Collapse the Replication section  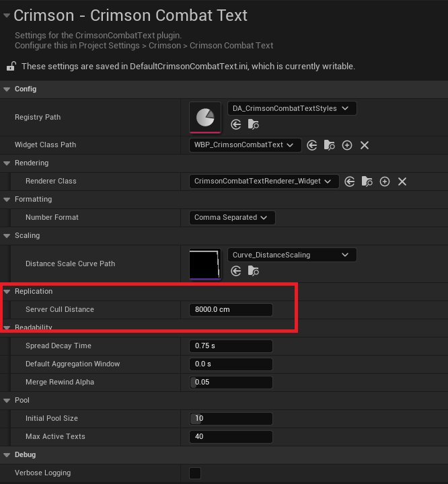point(7,292)
